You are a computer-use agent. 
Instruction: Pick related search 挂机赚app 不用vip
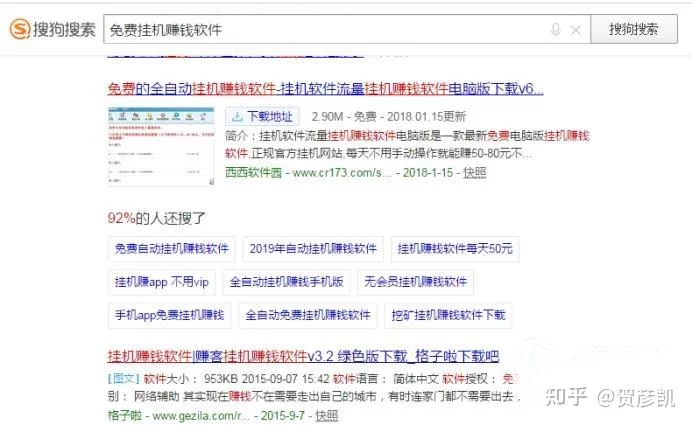pos(161,282)
